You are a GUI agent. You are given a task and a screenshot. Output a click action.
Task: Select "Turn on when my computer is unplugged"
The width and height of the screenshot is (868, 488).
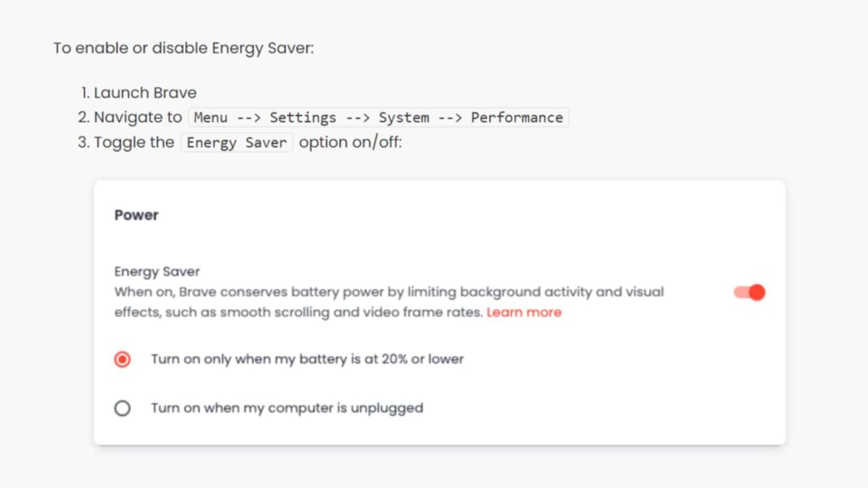pos(122,408)
